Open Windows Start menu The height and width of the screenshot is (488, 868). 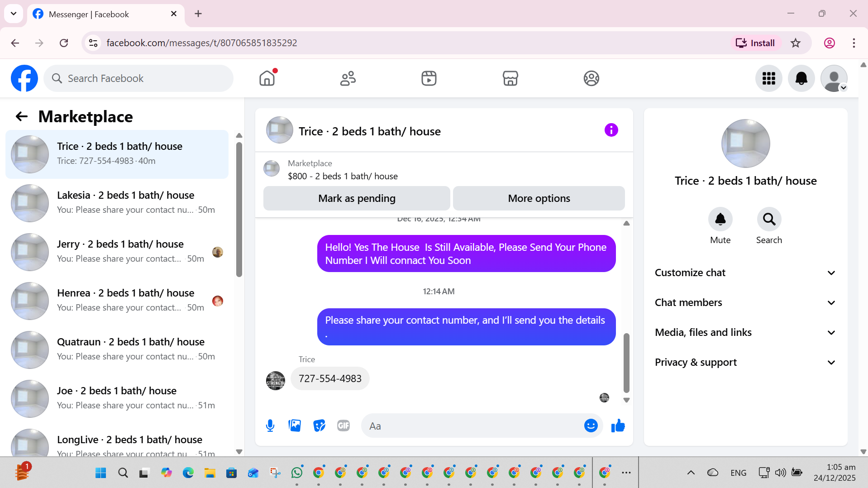(x=100, y=473)
